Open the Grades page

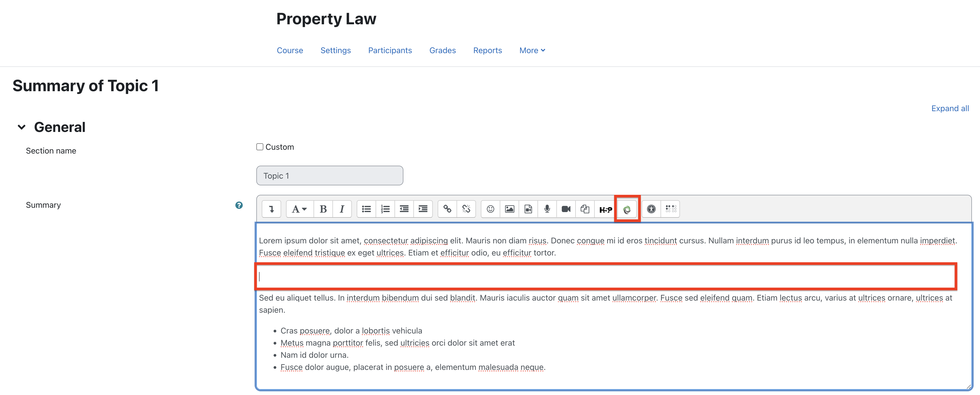point(443,50)
